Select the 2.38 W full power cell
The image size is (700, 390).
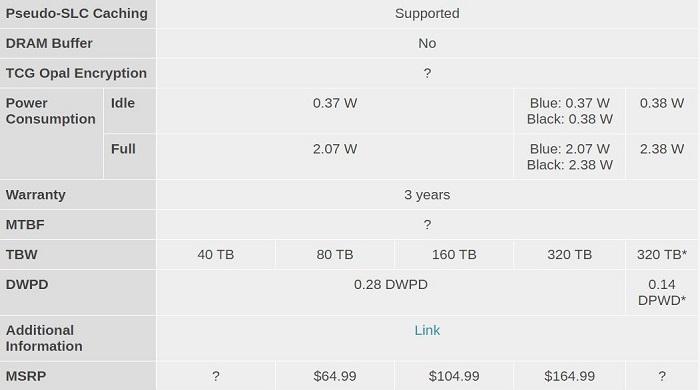(662, 157)
